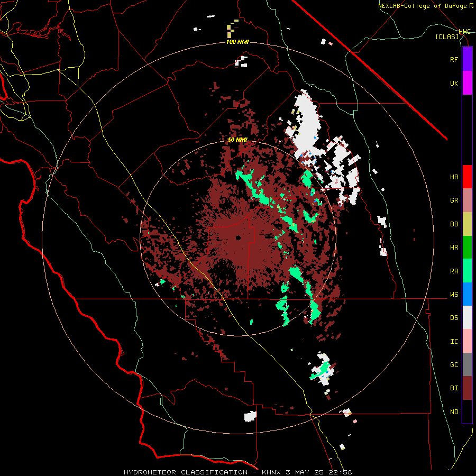Click the HA red legend swatch
Screen dimensions: 476x476
(x=467, y=177)
